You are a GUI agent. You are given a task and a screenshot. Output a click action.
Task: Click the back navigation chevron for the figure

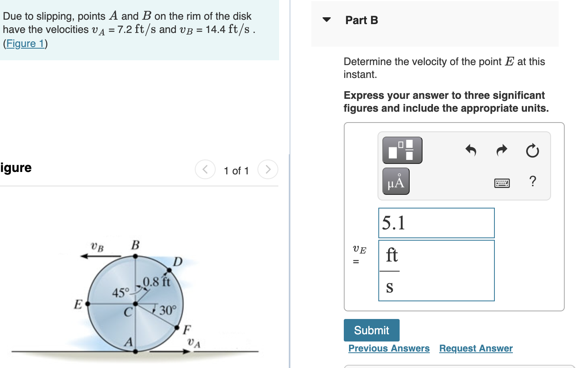(205, 170)
